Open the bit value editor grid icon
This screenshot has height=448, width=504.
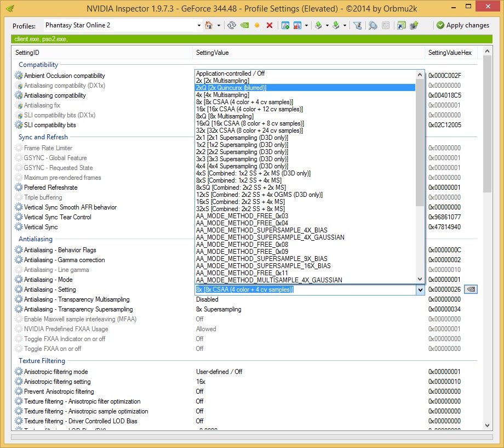point(386,25)
